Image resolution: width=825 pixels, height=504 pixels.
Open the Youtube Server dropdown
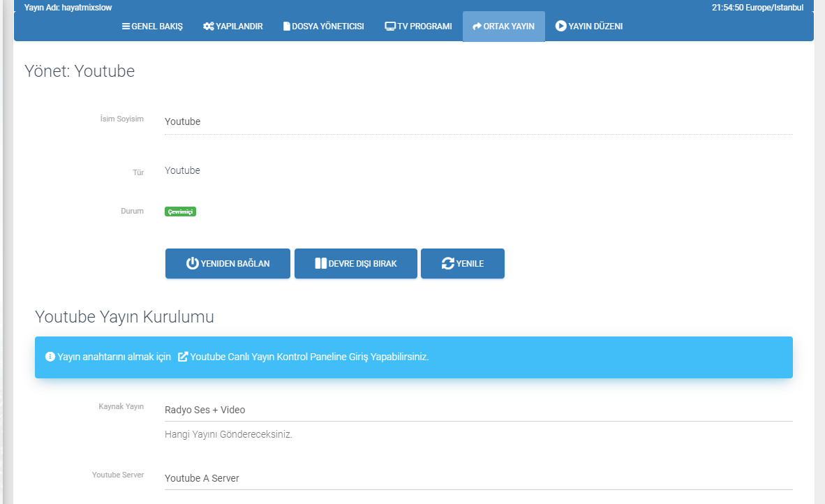point(478,478)
